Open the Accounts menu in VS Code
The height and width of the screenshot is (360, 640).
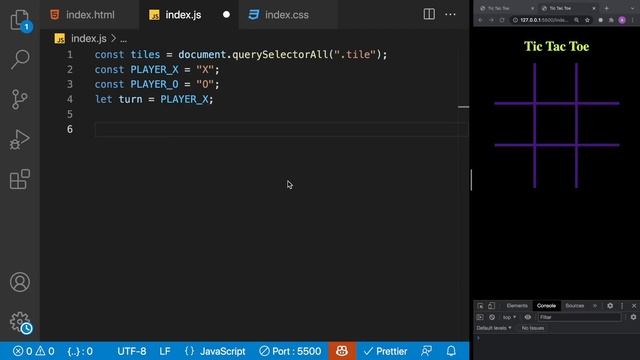20,282
